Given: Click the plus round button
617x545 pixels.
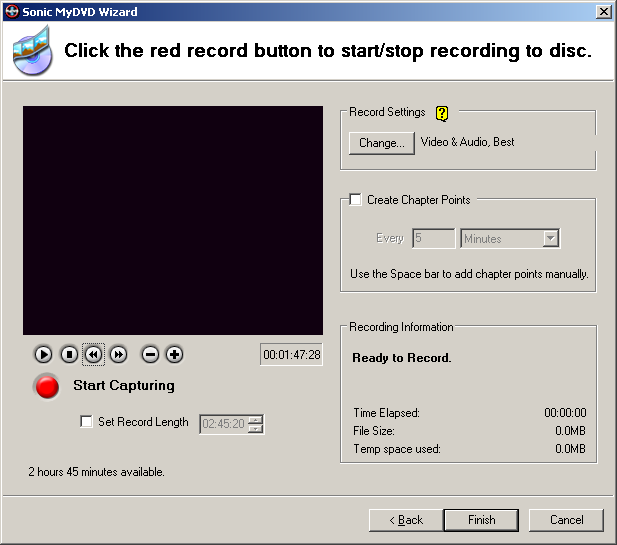Looking at the screenshot, I should click(x=174, y=355).
